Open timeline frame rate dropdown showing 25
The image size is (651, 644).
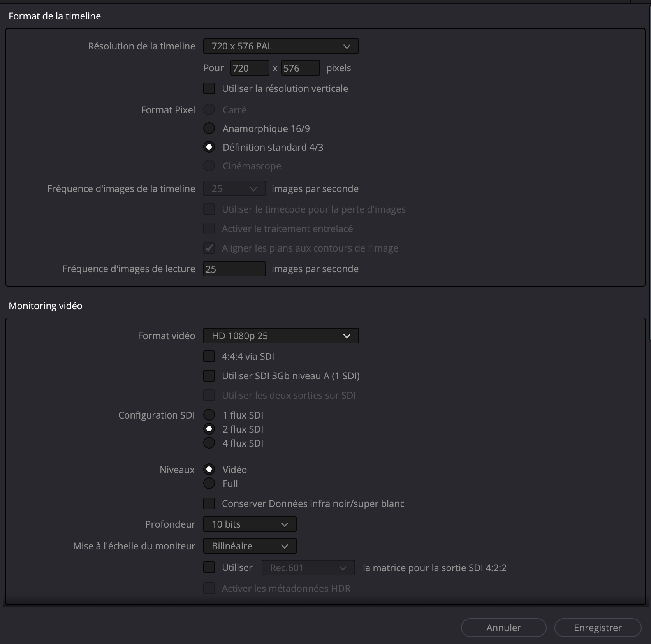click(x=234, y=189)
